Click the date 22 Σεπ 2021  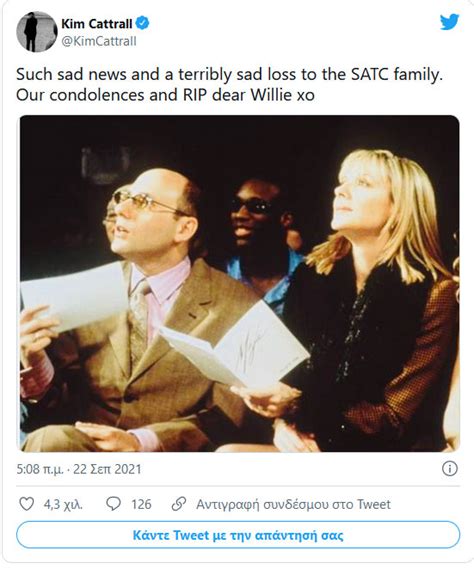pyautogui.click(x=107, y=469)
